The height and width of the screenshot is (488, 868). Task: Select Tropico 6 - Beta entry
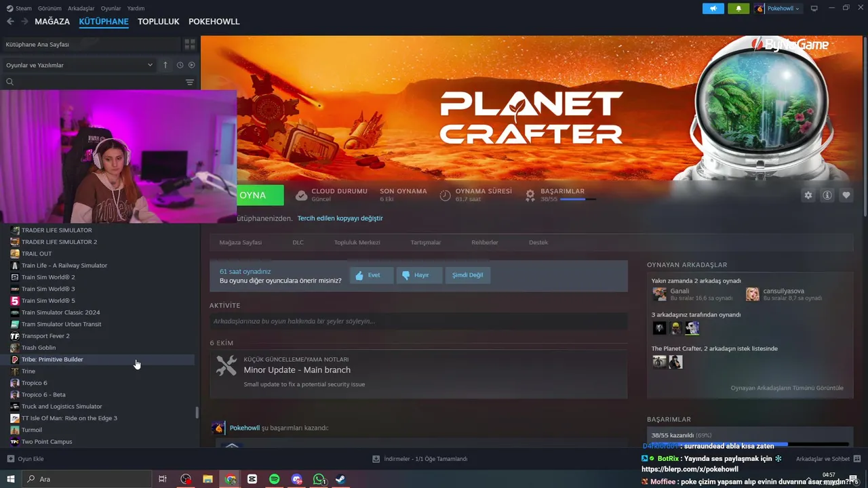coord(98,394)
